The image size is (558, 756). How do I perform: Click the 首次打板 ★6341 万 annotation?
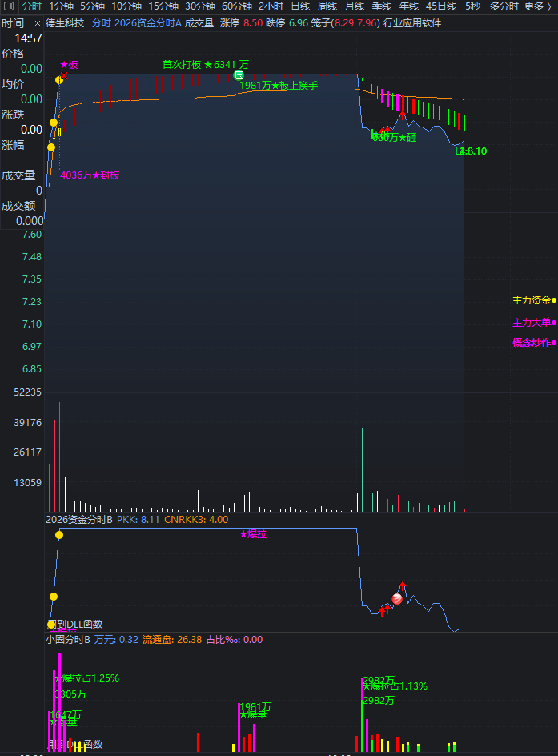(x=206, y=65)
